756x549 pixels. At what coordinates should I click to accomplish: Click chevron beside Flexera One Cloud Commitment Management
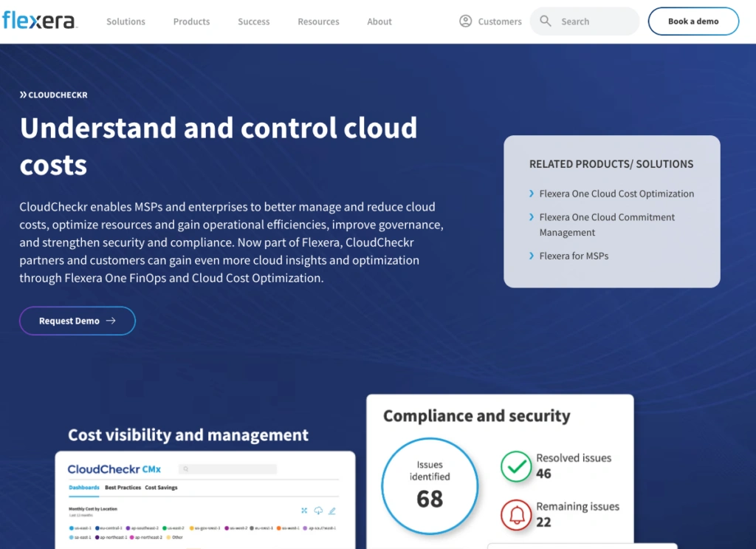pyautogui.click(x=532, y=217)
